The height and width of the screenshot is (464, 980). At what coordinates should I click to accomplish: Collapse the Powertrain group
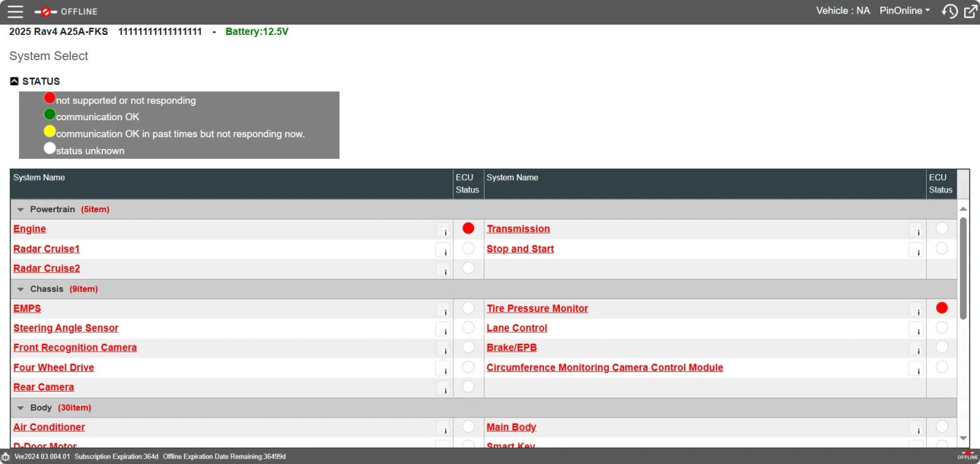pyautogui.click(x=21, y=210)
